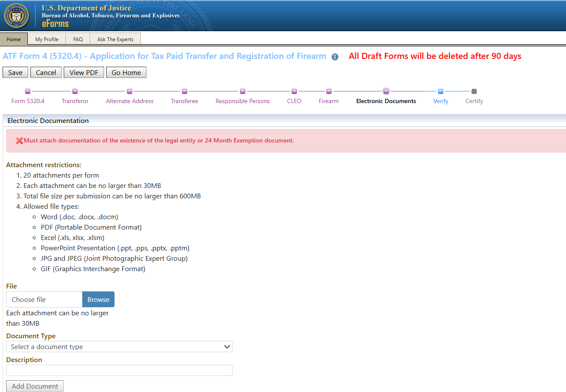Click the Form 5320.4 step marker

click(28, 91)
